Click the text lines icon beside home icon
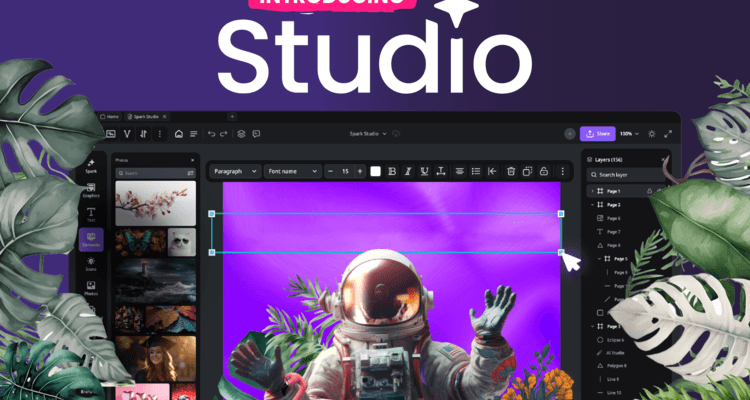 coord(193,134)
